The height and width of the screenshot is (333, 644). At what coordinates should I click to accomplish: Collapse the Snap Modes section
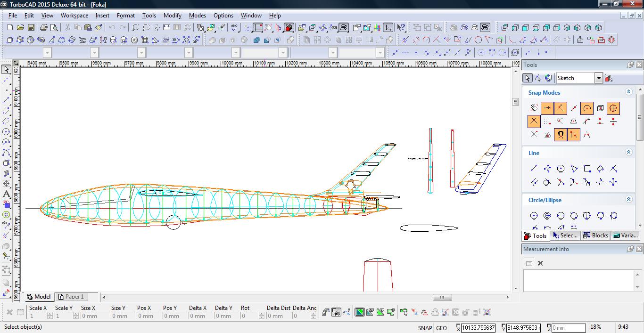click(628, 92)
